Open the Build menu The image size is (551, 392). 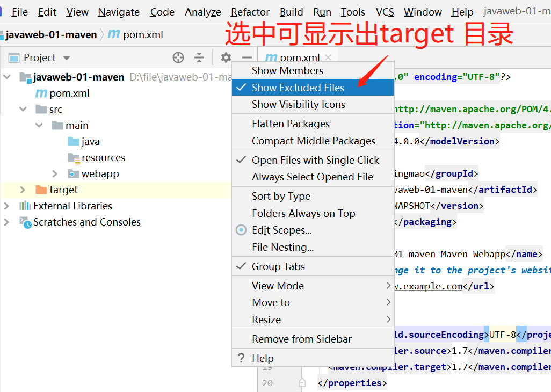pyautogui.click(x=291, y=12)
